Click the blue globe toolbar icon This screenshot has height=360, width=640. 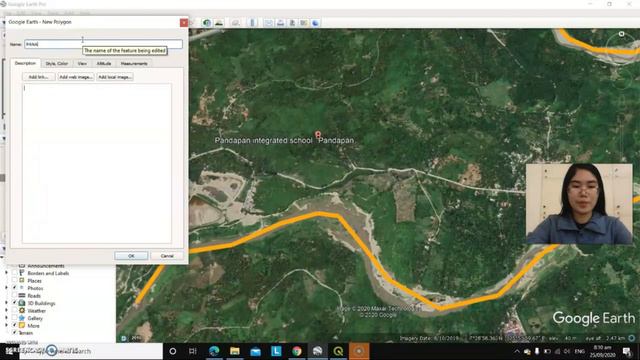click(x=316, y=23)
